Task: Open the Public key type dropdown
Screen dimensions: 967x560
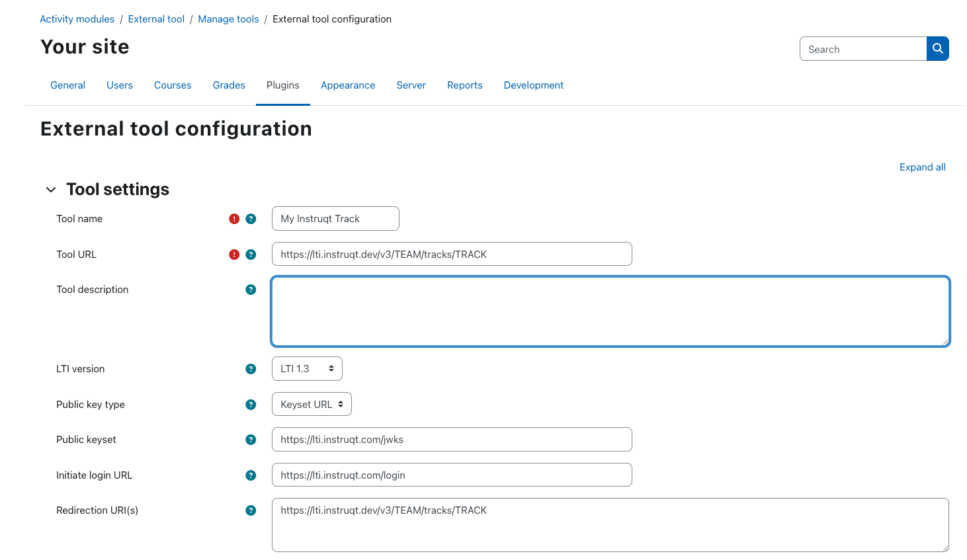Action: pyautogui.click(x=312, y=405)
